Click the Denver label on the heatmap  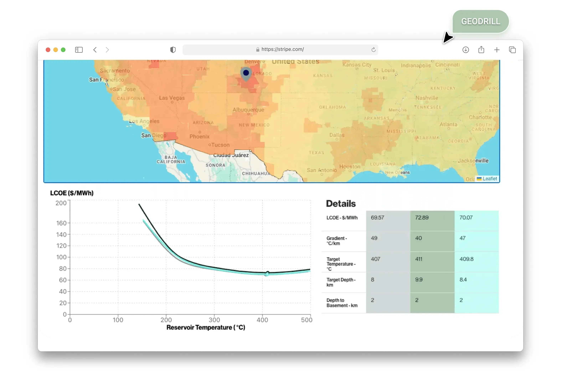(x=253, y=61)
